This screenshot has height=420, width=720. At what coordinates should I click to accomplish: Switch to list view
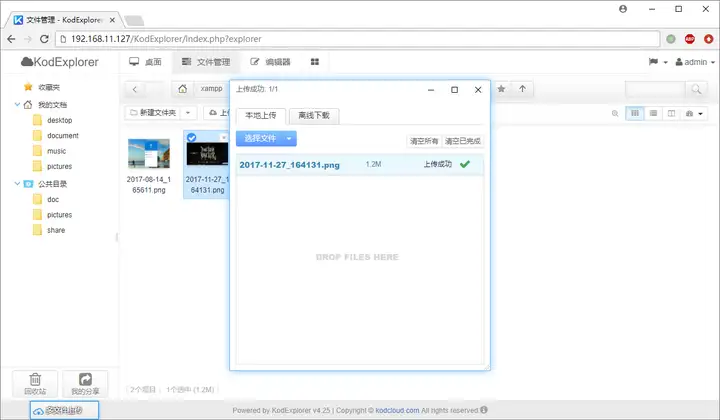[653, 113]
